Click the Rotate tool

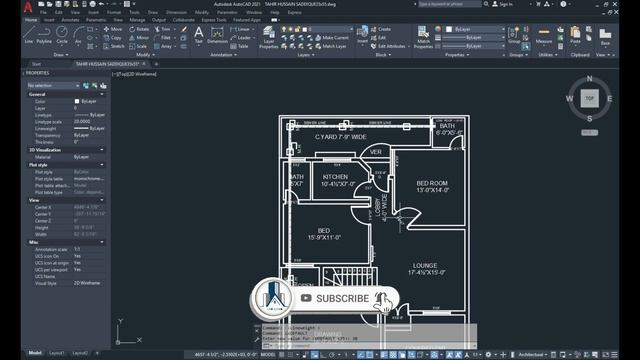pyautogui.click(x=139, y=29)
